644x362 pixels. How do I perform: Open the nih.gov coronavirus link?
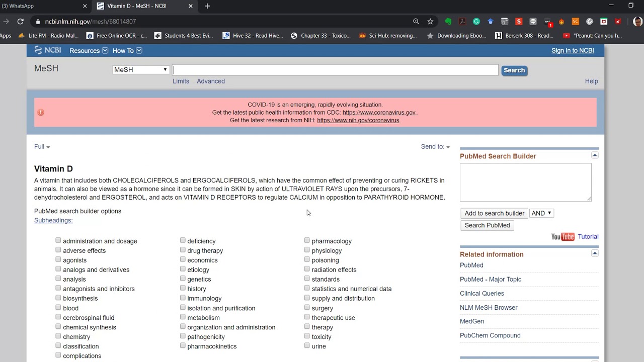(x=358, y=120)
